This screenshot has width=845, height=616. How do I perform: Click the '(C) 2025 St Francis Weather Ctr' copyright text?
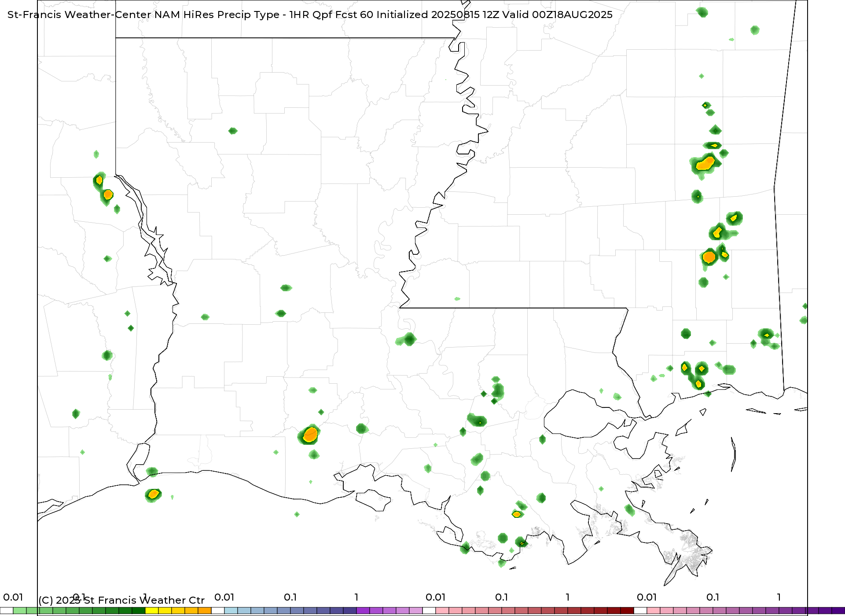(121, 600)
